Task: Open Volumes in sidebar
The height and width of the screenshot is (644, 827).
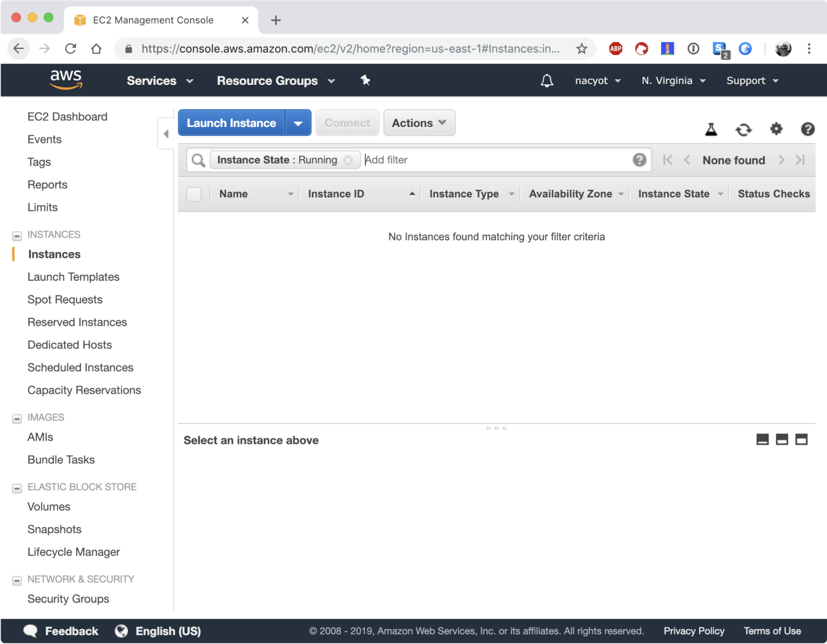Action: pos(49,507)
